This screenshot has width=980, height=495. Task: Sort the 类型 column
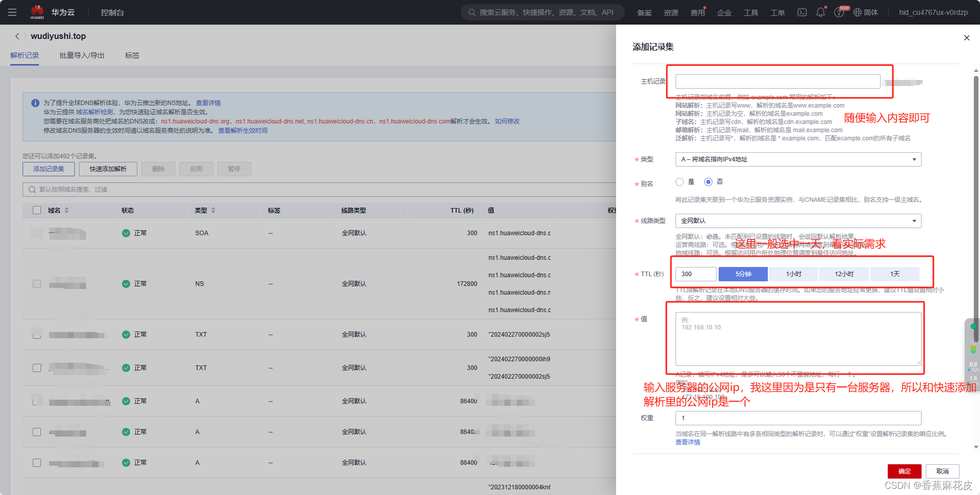[x=213, y=211]
